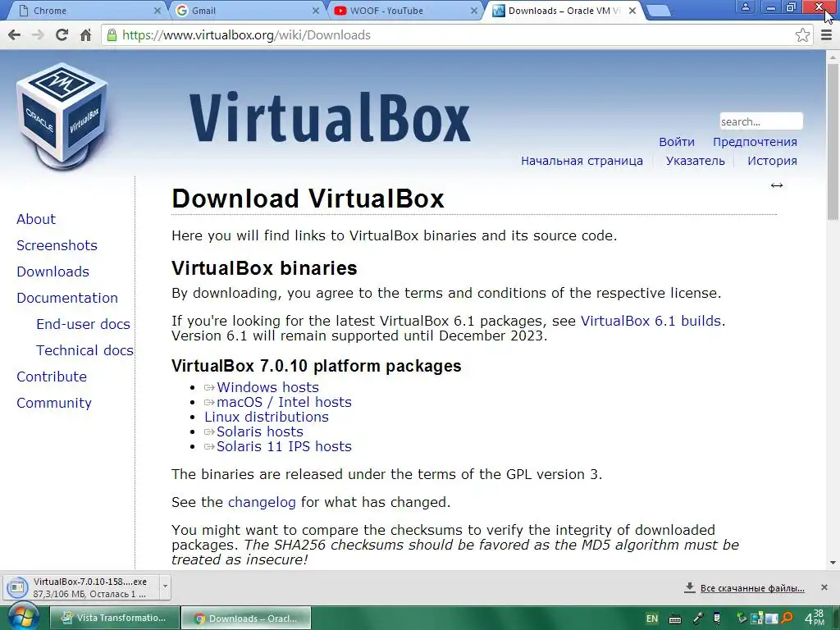Screen dimensions: 840x630
Task: Click the green padlock security icon
Action: click(x=112, y=34)
